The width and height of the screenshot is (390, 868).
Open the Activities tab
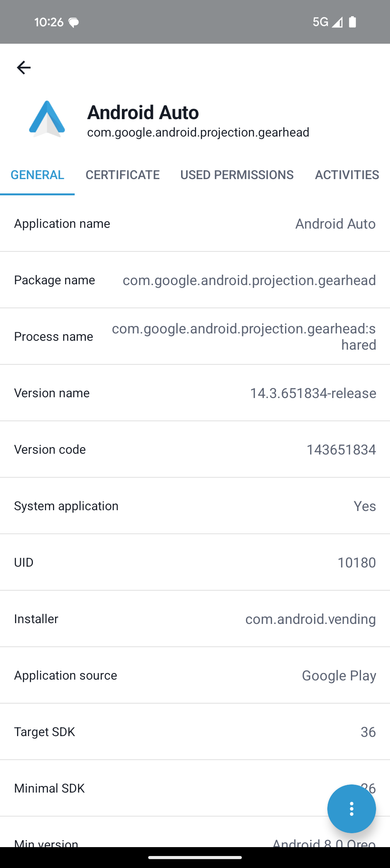pyautogui.click(x=347, y=175)
